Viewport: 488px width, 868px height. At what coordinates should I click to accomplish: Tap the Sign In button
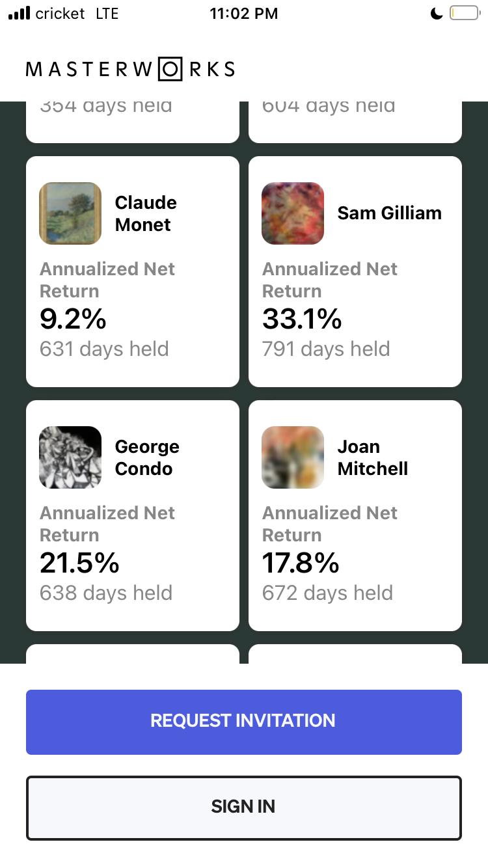(243, 807)
